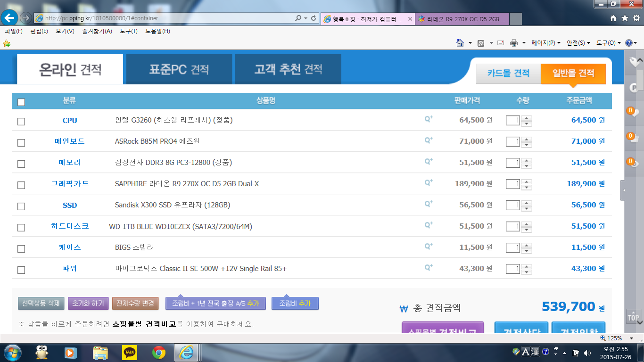Click the 선택상품 삭제 button
644x362 pixels.
point(41,303)
